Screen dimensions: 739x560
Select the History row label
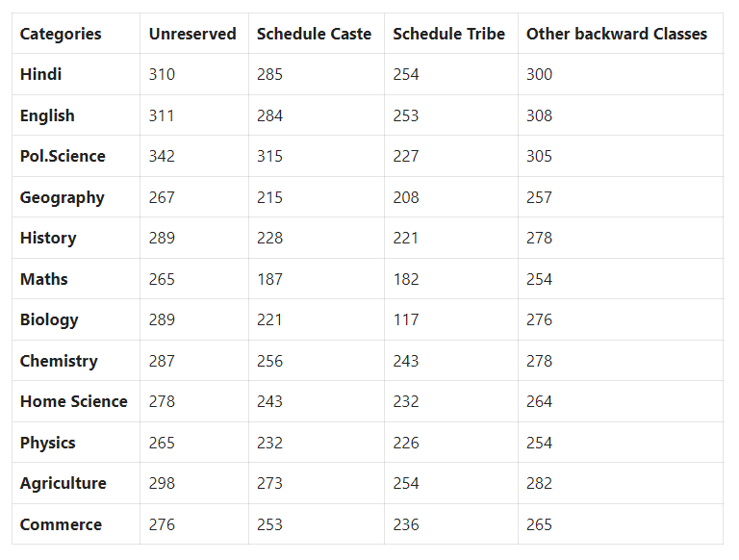point(48,238)
